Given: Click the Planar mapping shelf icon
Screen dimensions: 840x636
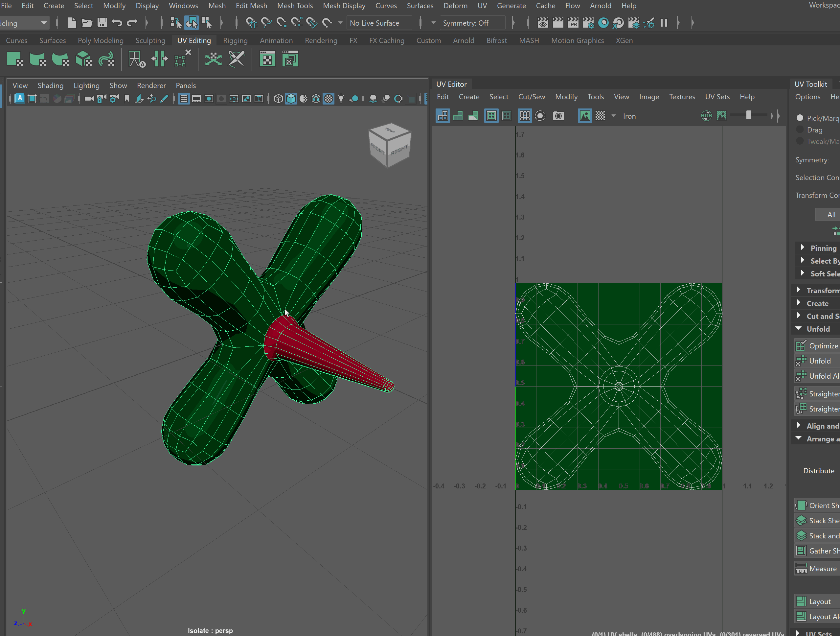Looking at the screenshot, I should pos(15,59).
